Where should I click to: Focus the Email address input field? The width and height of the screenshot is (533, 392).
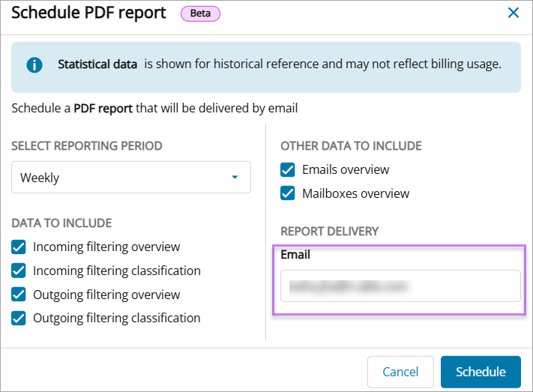coord(400,286)
